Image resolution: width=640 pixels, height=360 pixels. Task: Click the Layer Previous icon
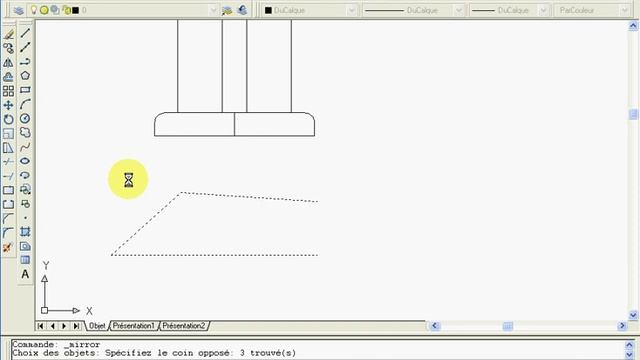[x=242, y=10]
